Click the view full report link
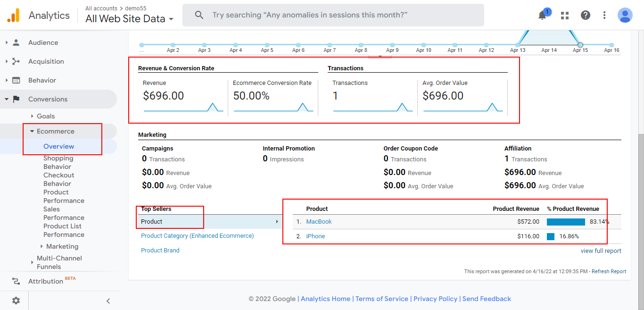The height and width of the screenshot is (310, 644). pyautogui.click(x=601, y=251)
